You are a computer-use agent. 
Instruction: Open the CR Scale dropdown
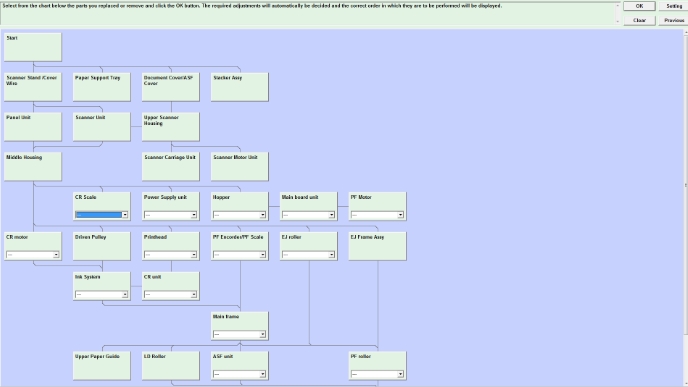(x=101, y=215)
